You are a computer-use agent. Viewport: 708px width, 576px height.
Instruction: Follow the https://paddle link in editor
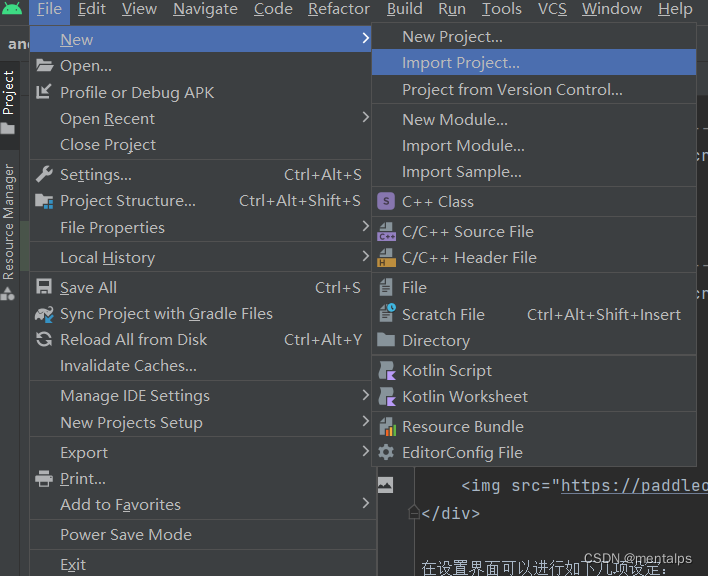(634, 486)
